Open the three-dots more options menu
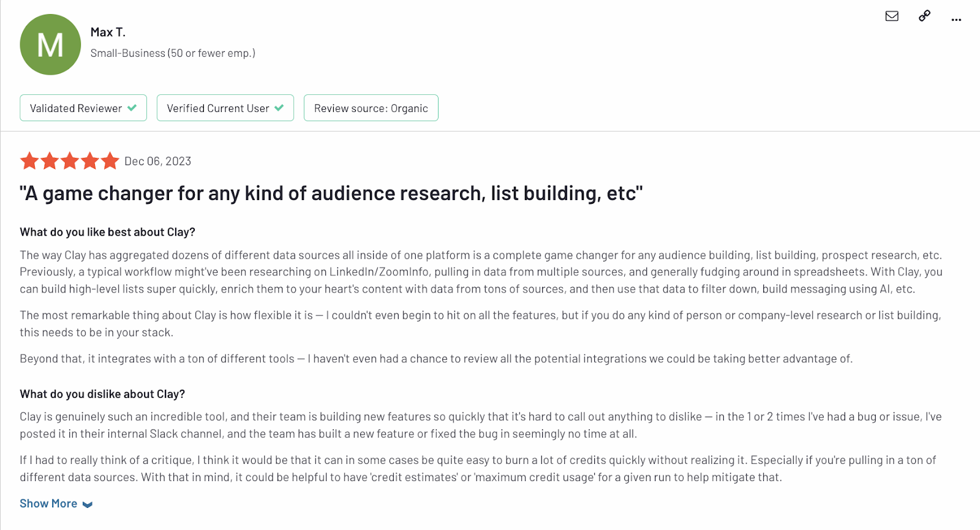The image size is (980, 530). click(x=956, y=20)
